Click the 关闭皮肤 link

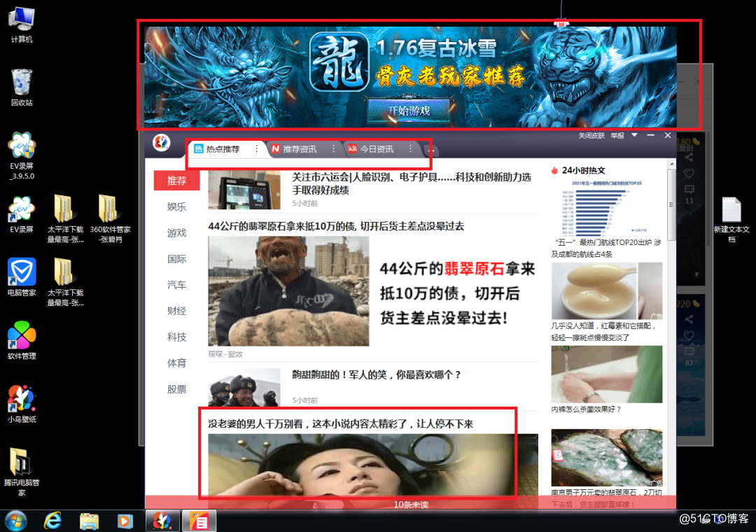(591, 136)
